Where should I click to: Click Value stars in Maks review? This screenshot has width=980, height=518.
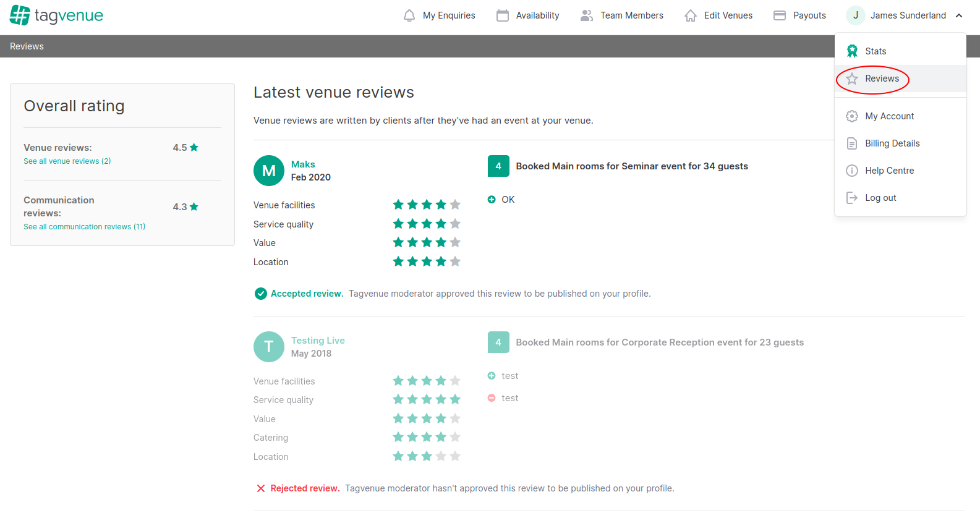click(x=427, y=242)
